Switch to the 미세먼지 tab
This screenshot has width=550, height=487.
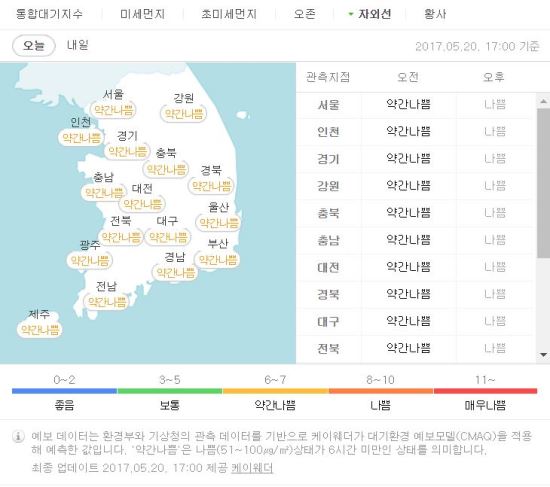(142, 14)
